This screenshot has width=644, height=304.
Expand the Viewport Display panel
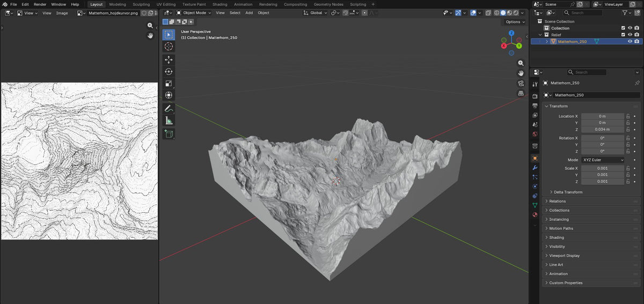[564, 256]
